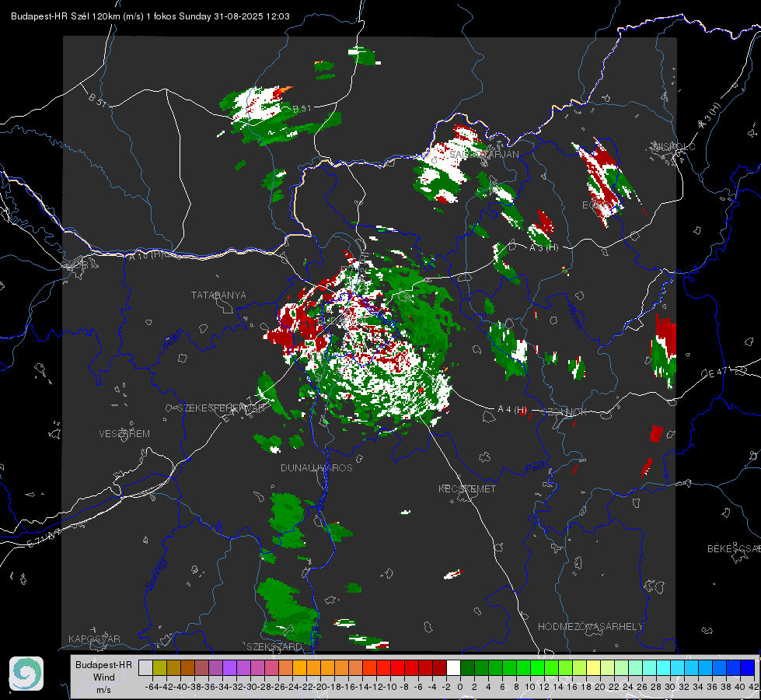The width and height of the screenshot is (761, 700).
Task: Click the MISKOLC city label
Action: coord(674,146)
